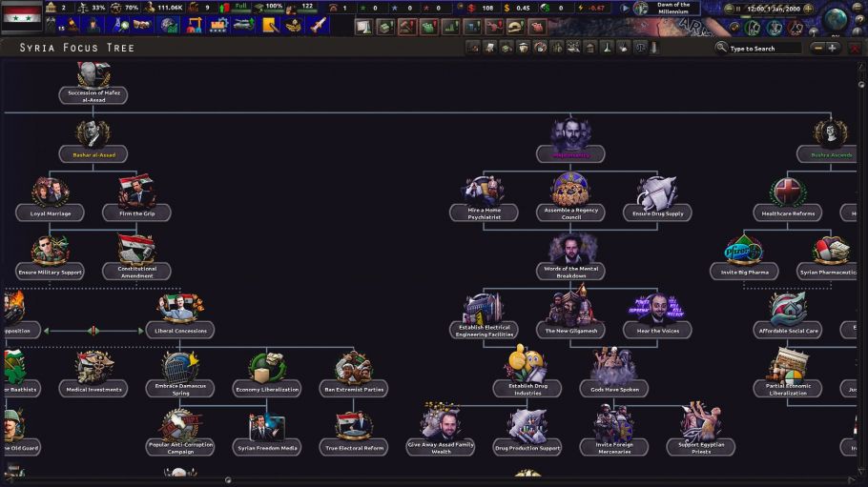Select the Syrian Freedom Media focus
Image resolution: width=868 pixels, height=487 pixels.
coord(267,448)
